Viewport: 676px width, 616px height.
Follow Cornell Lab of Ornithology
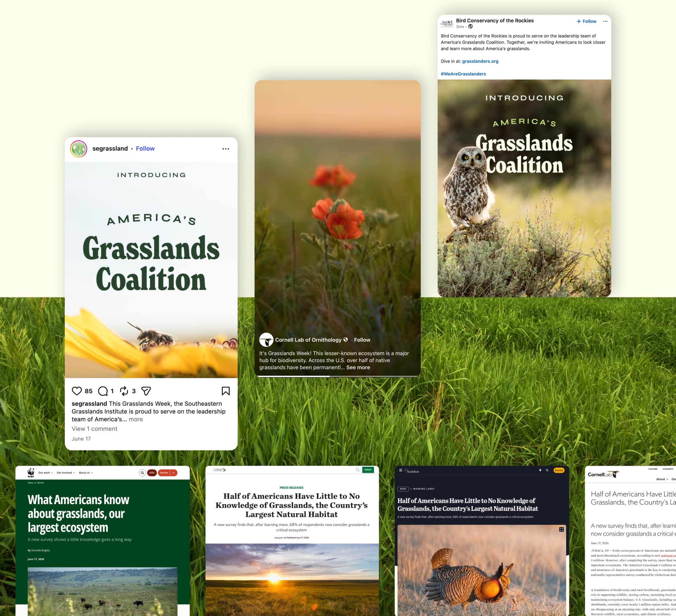click(362, 340)
